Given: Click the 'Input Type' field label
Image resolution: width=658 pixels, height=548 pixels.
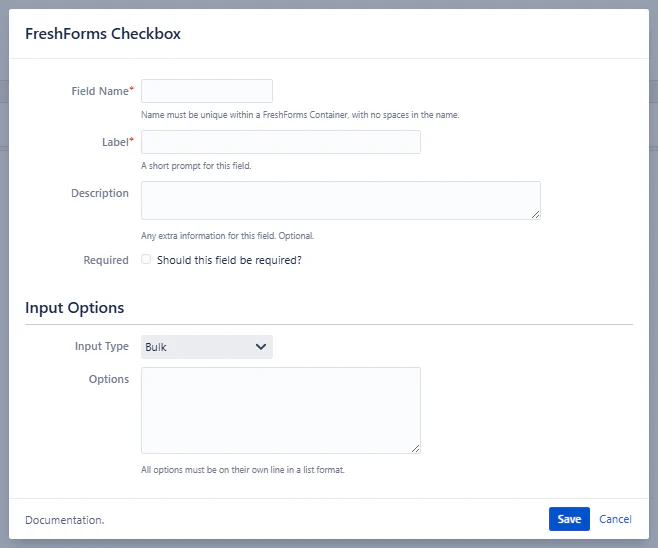Looking at the screenshot, I should point(101,346).
